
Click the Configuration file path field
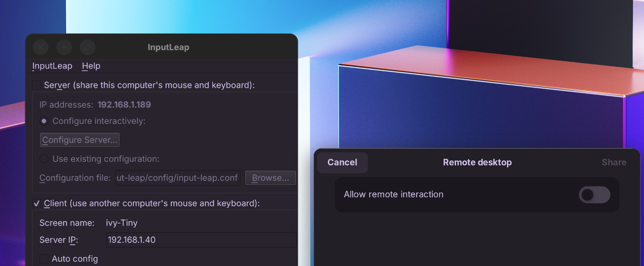(177, 178)
